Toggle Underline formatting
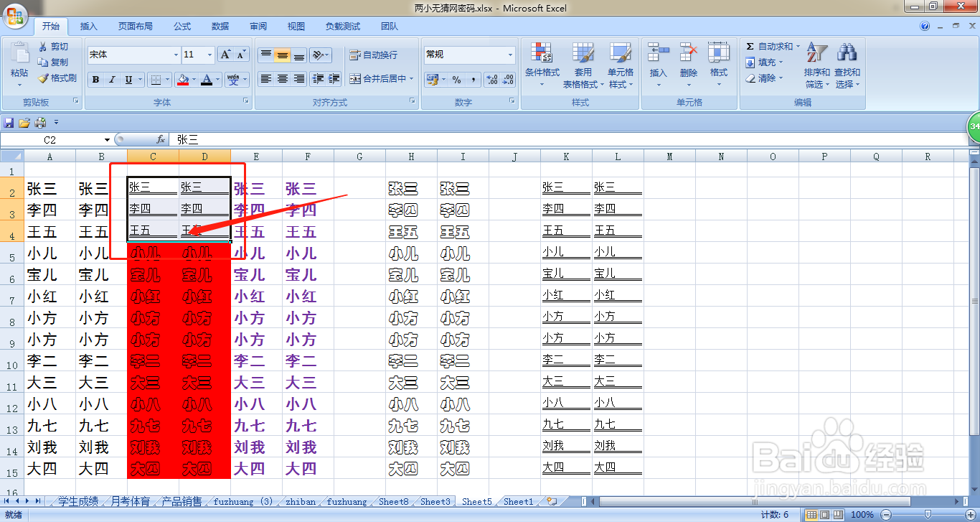The width and height of the screenshot is (980, 522). 129,79
